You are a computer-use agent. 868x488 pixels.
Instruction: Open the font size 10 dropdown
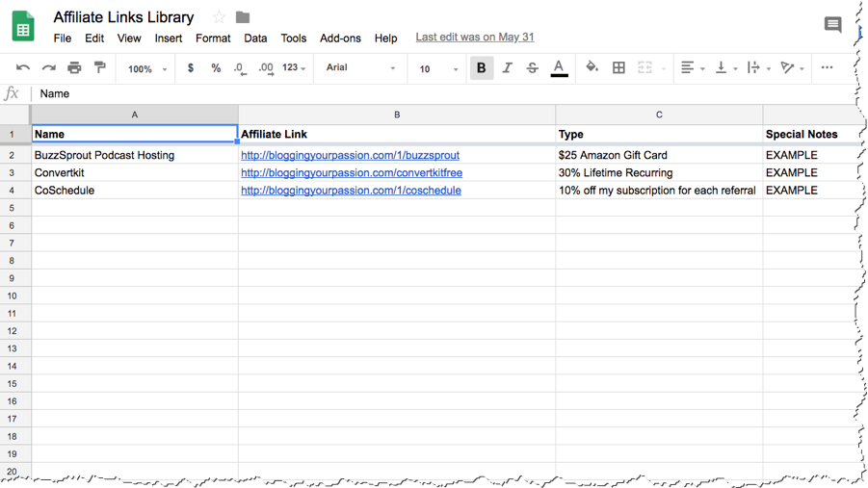coord(438,69)
